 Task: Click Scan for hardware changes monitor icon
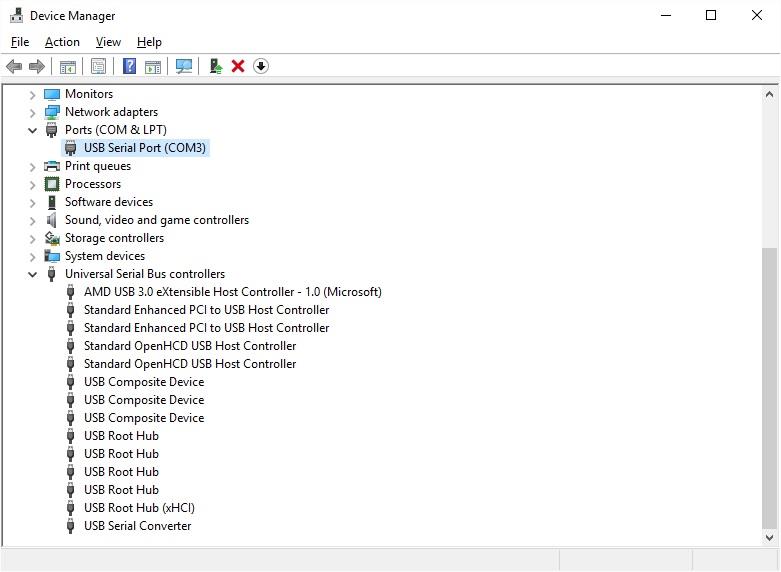pyautogui.click(x=184, y=66)
